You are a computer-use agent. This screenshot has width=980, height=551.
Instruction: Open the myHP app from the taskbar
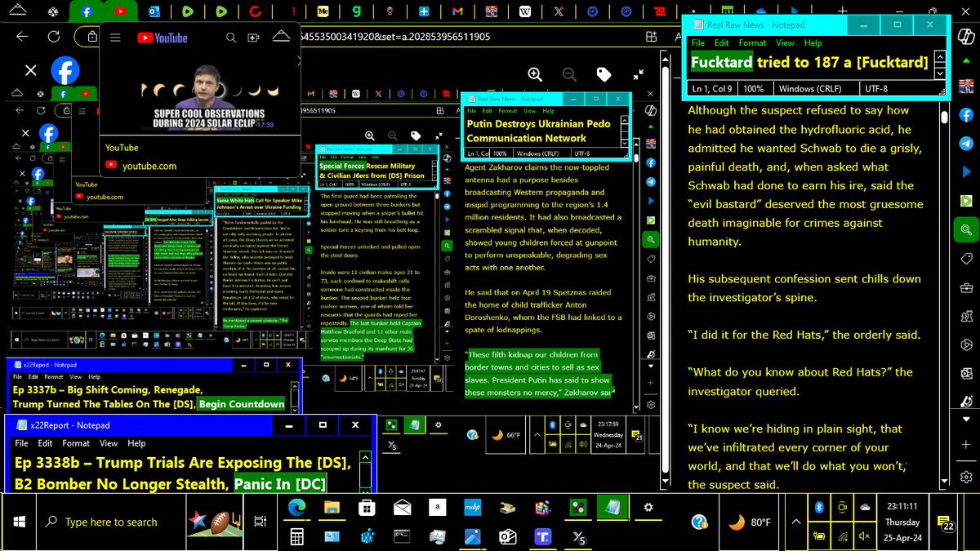[474, 509]
